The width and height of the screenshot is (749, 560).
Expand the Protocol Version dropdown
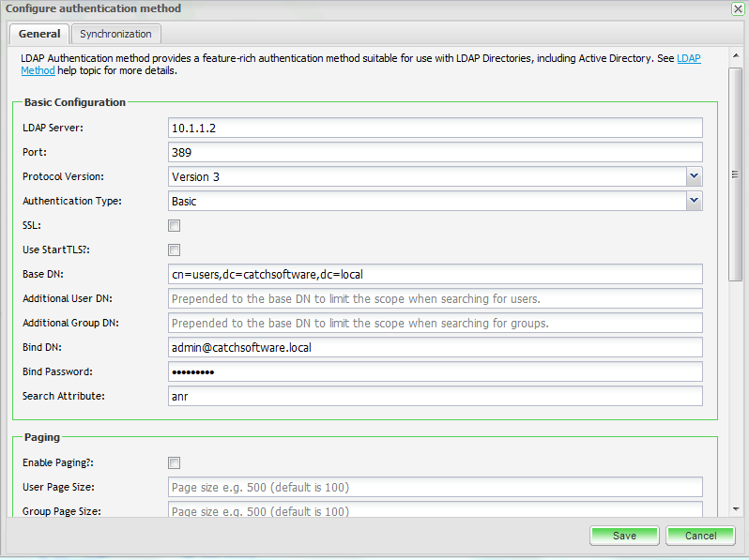(x=694, y=176)
